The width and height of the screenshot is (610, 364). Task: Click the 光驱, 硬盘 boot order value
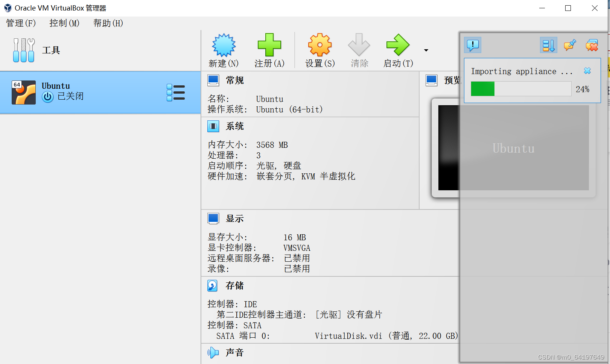tap(279, 166)
